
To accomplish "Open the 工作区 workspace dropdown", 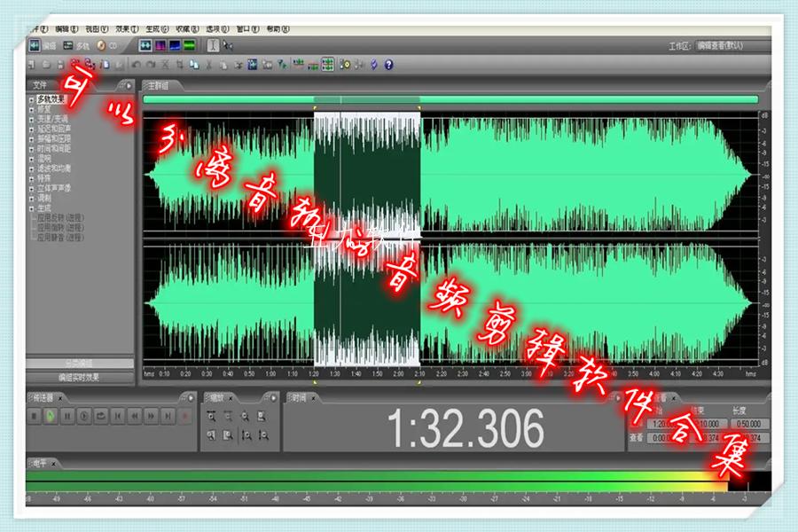I will click(x=731, y=45).
